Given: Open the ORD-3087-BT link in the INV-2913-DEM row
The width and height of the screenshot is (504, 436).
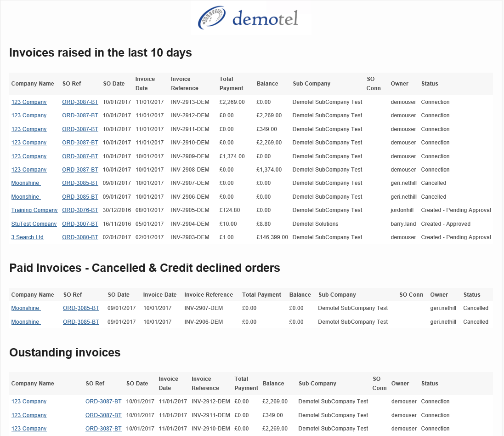Looking at the screenshot, I should point(80,102).
